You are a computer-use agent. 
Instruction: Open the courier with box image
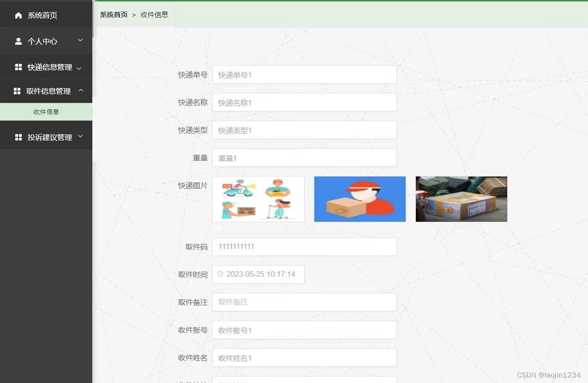click(x=360, y=199)
